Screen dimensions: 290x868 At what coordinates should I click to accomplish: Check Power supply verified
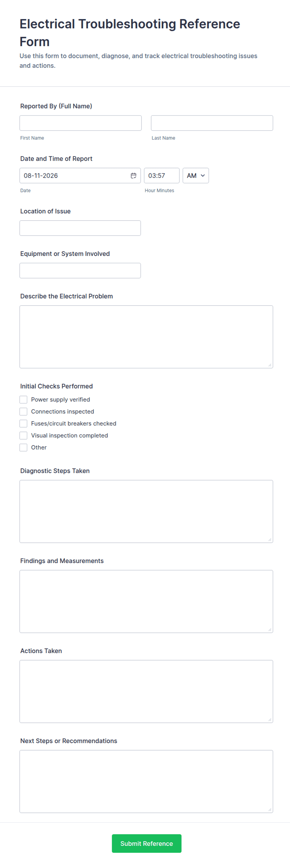point(23,400)
